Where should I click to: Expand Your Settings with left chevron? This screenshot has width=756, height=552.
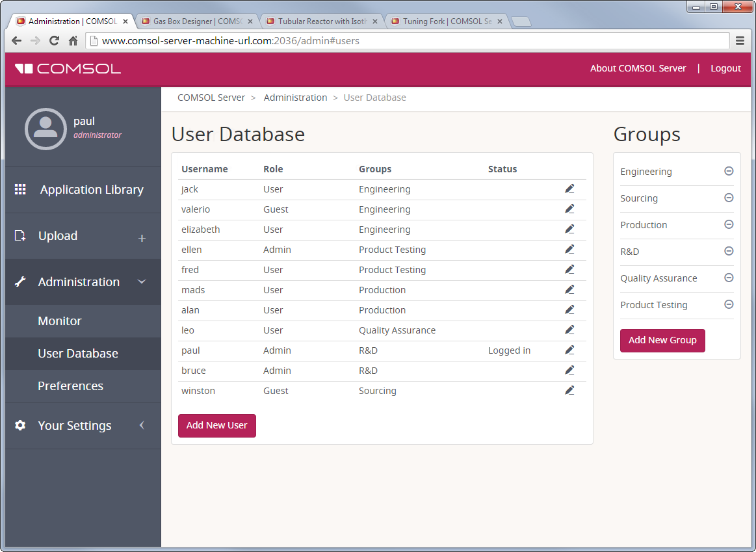click(x=142, y=425)
